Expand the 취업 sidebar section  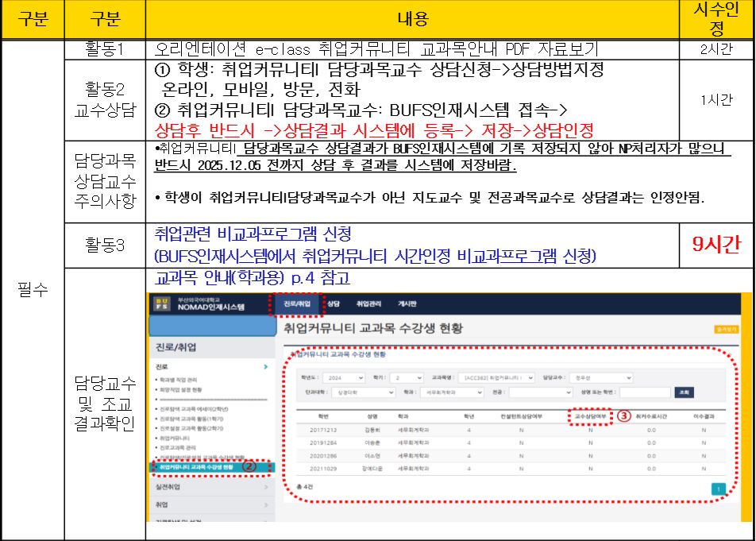click(x=210, y=504)
